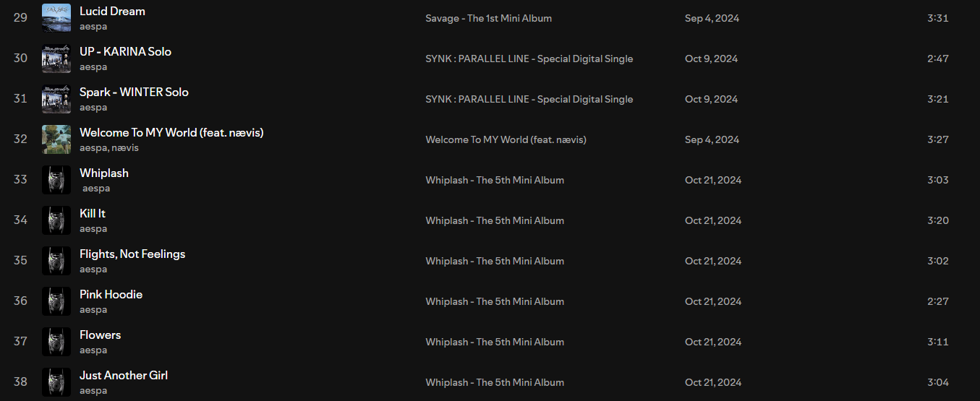Select track number 36 row index

click(20, 301)
